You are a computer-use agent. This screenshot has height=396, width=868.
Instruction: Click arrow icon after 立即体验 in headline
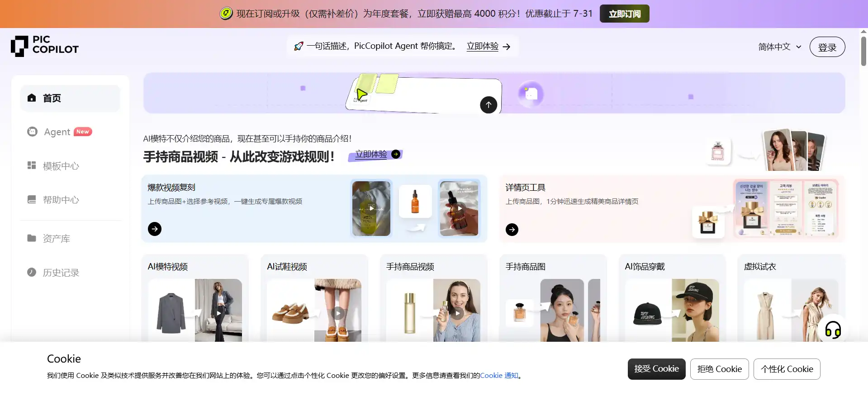point(396,154)
